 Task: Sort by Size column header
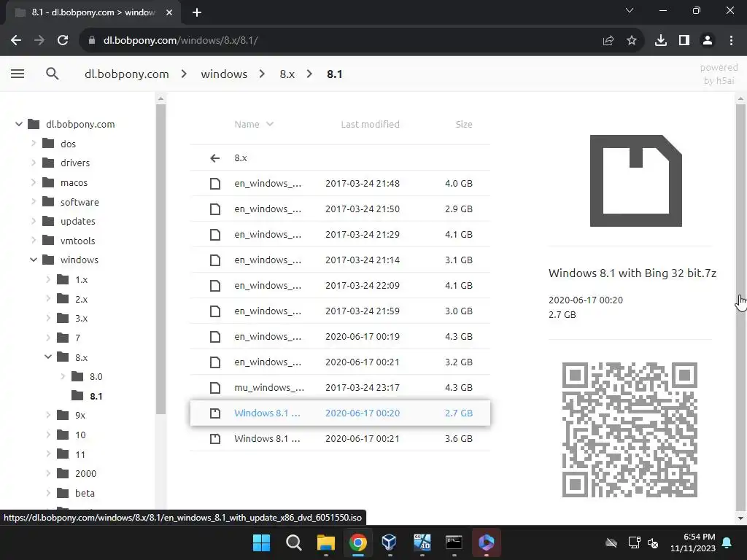coord(463,124)
